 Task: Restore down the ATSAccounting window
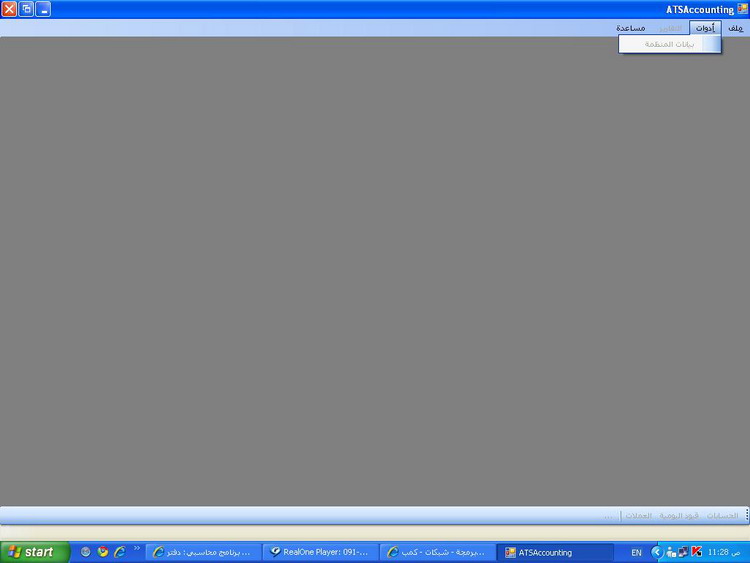(x=26, y=9)
